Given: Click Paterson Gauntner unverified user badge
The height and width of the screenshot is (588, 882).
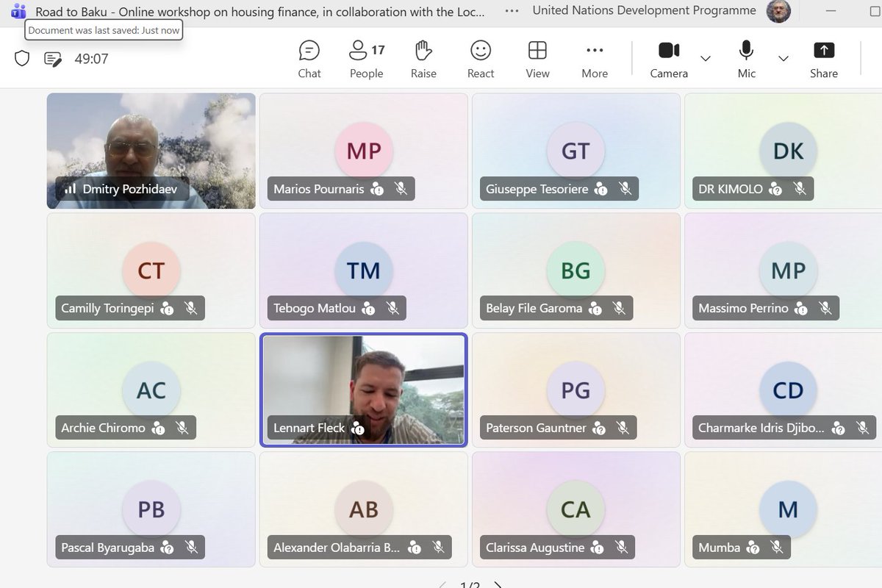Looking at the screenshot, I should coord(599,428).
